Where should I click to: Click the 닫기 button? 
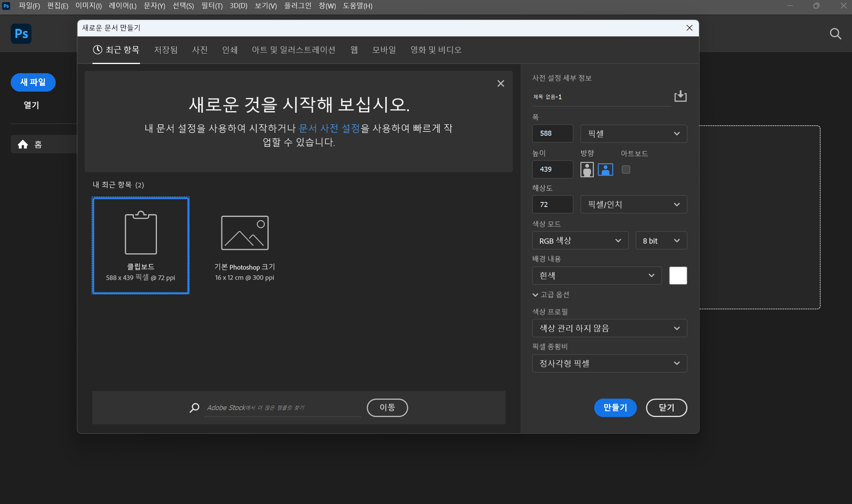coord(666,407)
